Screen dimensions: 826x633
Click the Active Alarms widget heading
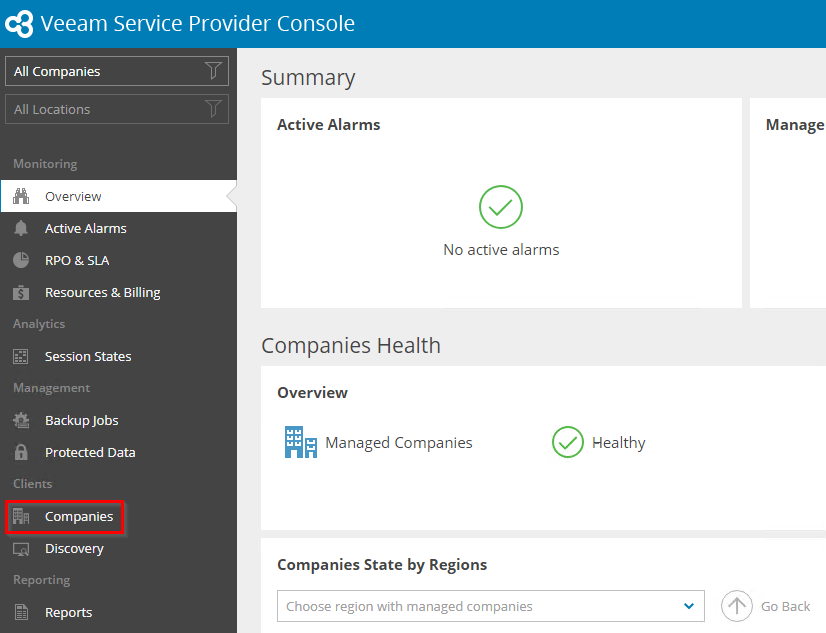tap(329, 125)
